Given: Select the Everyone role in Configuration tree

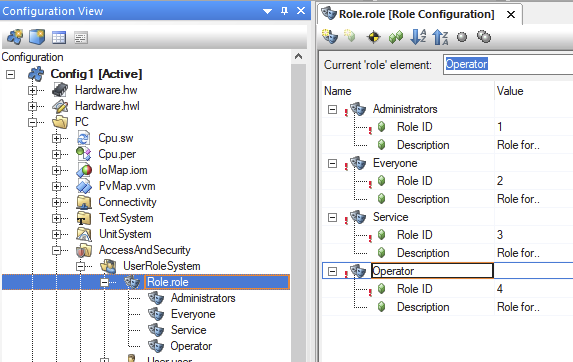Looking at the screenshot, I should click(x=193, y=314).
